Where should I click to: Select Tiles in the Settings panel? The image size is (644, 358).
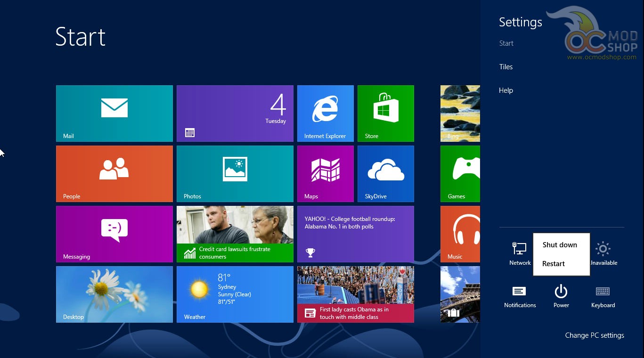pyautogui.click(x=506, y=67)
